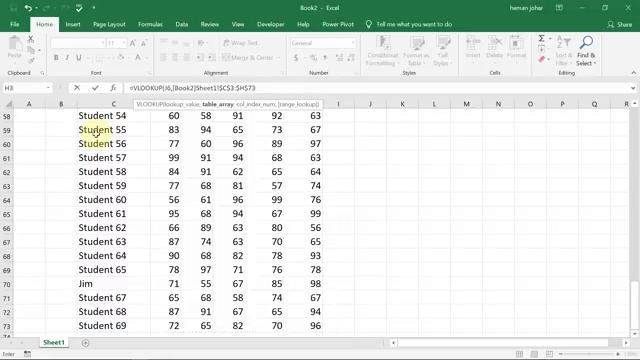The height and width of the screenshot is (360, 640).
Task: Click the Bold button in the Font group
Action: (x=56, y=58)
